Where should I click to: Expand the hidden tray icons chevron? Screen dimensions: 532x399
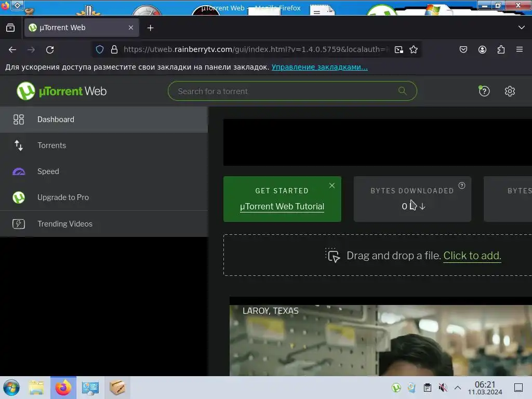458,388
